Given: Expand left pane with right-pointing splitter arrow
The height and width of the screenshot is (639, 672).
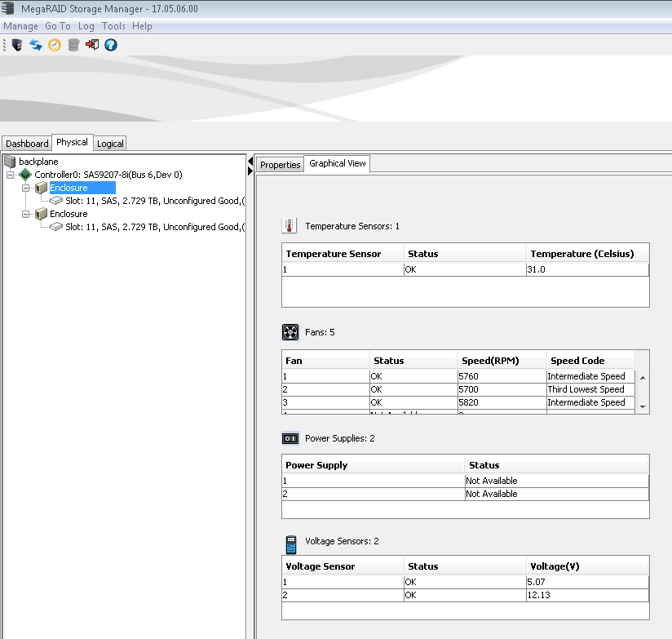Looking at the screenshot, I should click(x=250, y=171).
